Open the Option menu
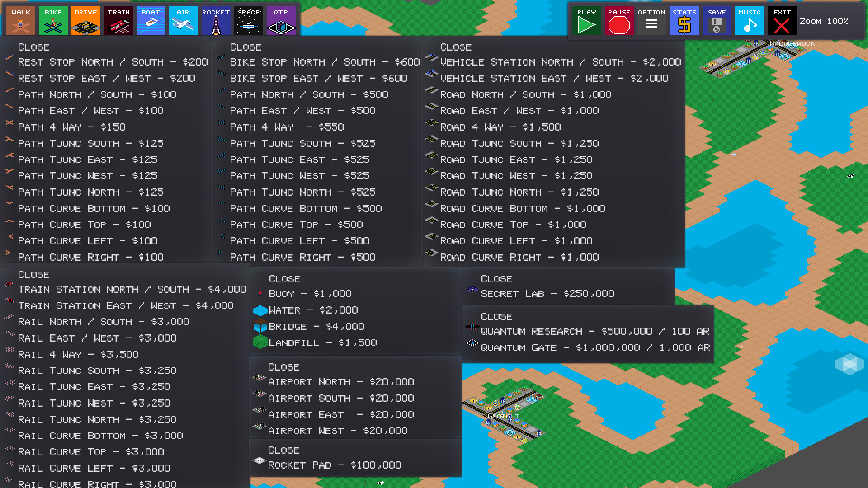 coord(652,21)
